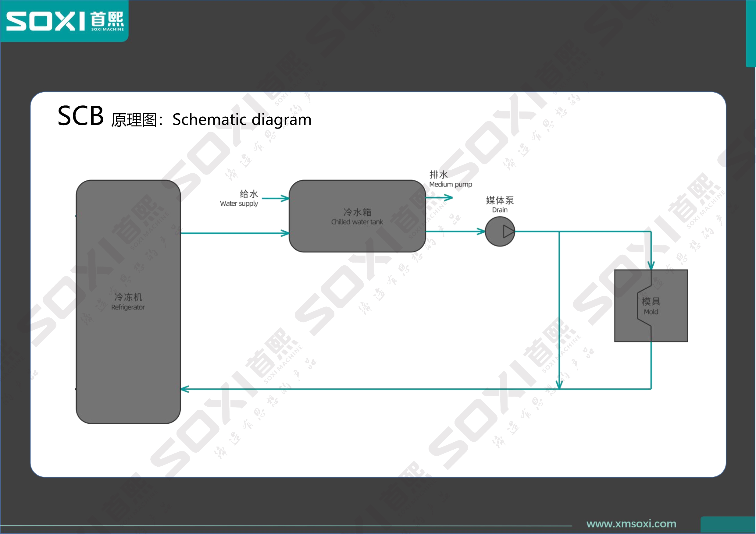Click the Mold block

click(x=651, y=306)
